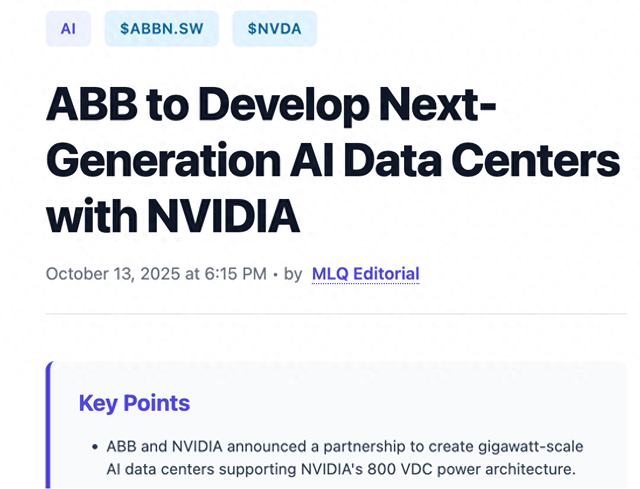Click the bullet marker of the first key point
Viewport: 640px width, 489px height.
93,446
